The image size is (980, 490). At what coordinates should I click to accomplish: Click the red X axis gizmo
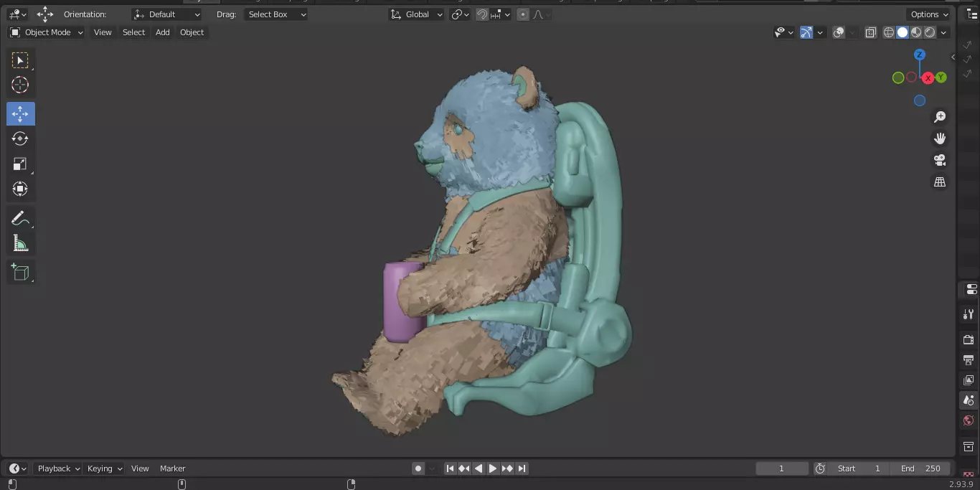click(x=928, y=77)
